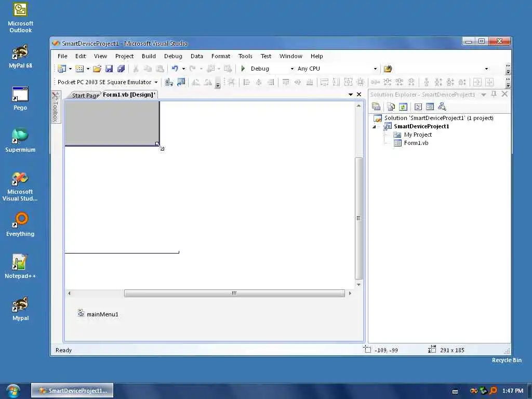Collapse the SmartDeviceProject1 tree node

pos(374,127)
